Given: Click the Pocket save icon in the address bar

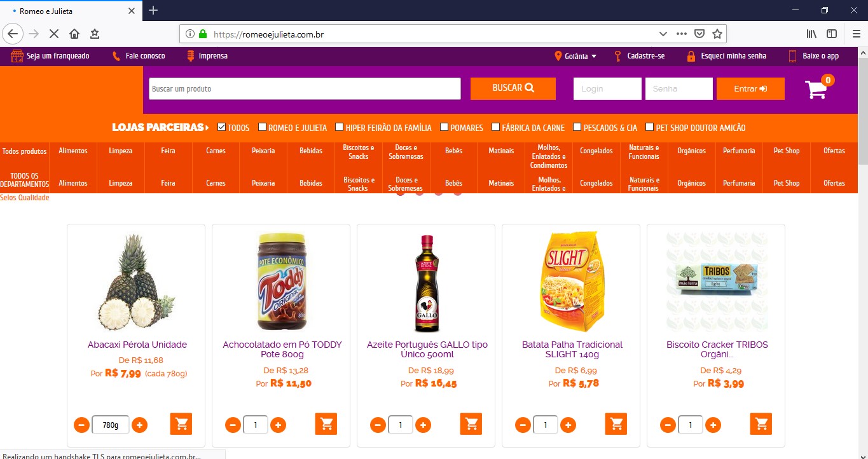Looking at the screenshot, I should [699, 34].
